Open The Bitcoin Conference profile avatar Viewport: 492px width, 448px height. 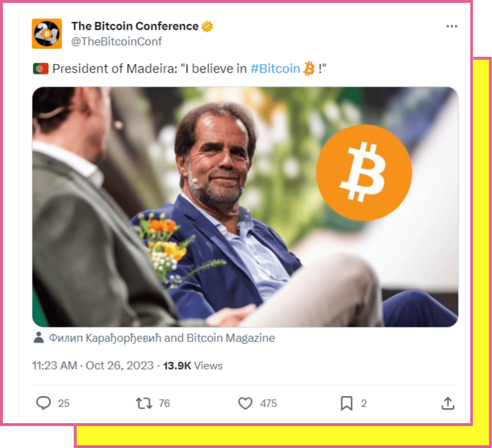[47, 34]
